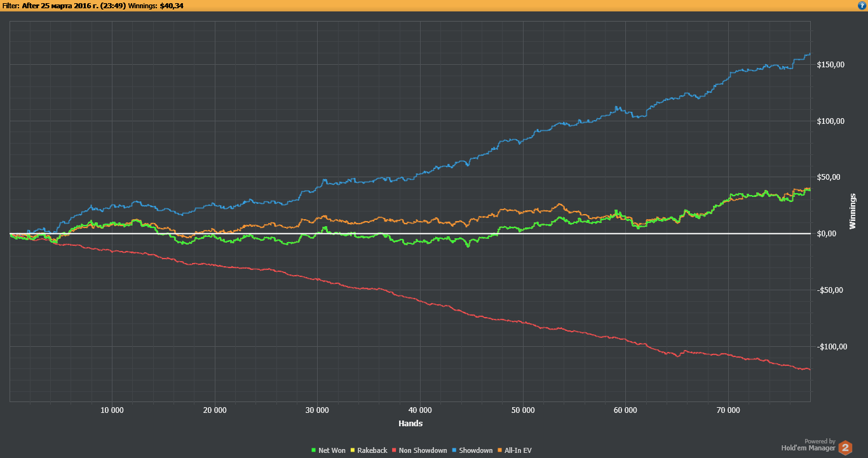Select the All-In EV legend text
The height and width of the screenshot is (458, 868).
click(x=518, y=450)
